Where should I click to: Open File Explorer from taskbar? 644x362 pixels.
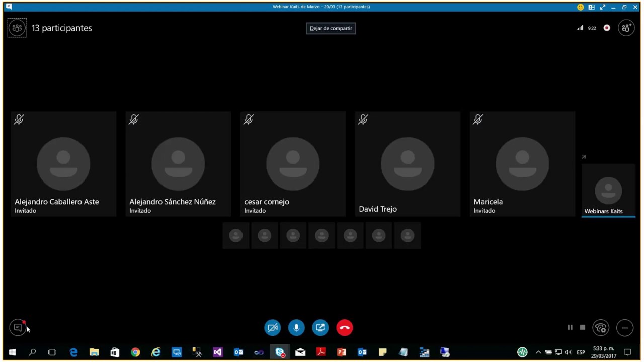(94, 352)
